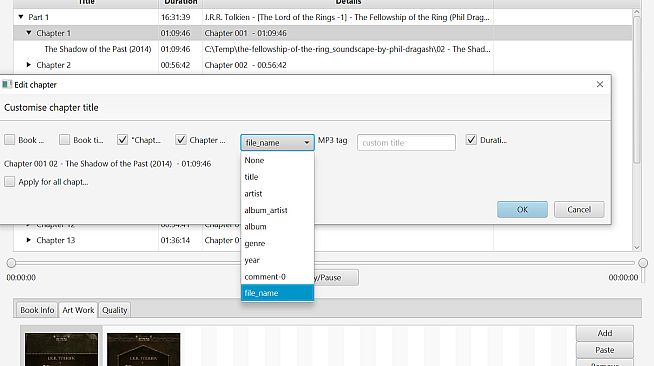Collapse the Chapter 1 tree node
The image size is (654, 366).
(x=29, y=33)
